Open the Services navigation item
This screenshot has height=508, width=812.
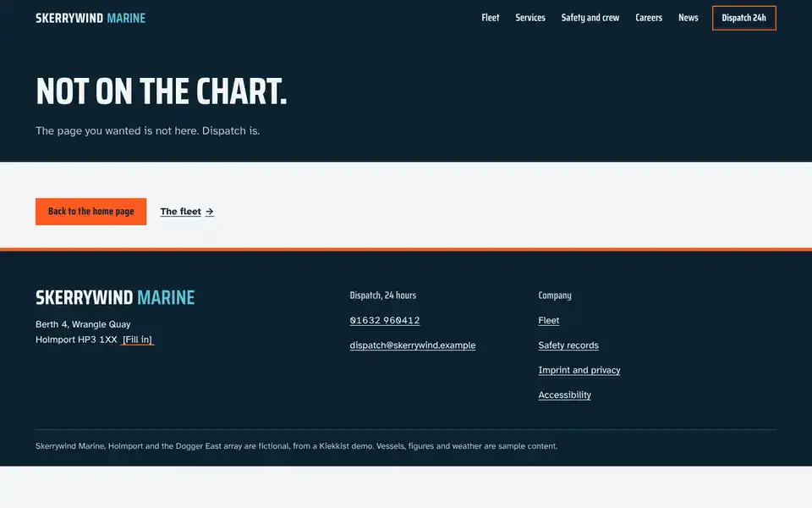[x=529, y=18]
